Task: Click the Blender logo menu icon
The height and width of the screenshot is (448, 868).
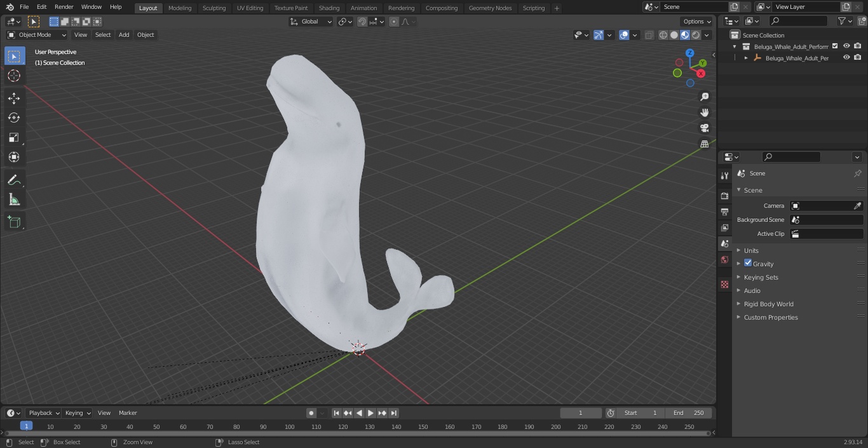Action: [x=10, y=7]
